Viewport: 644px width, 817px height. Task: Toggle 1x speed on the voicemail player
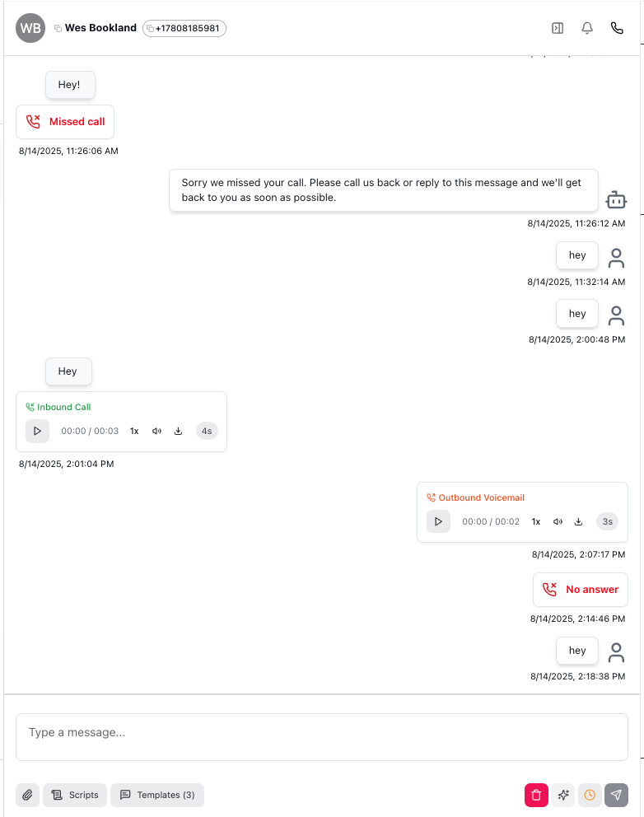click(x=535, y=521)
